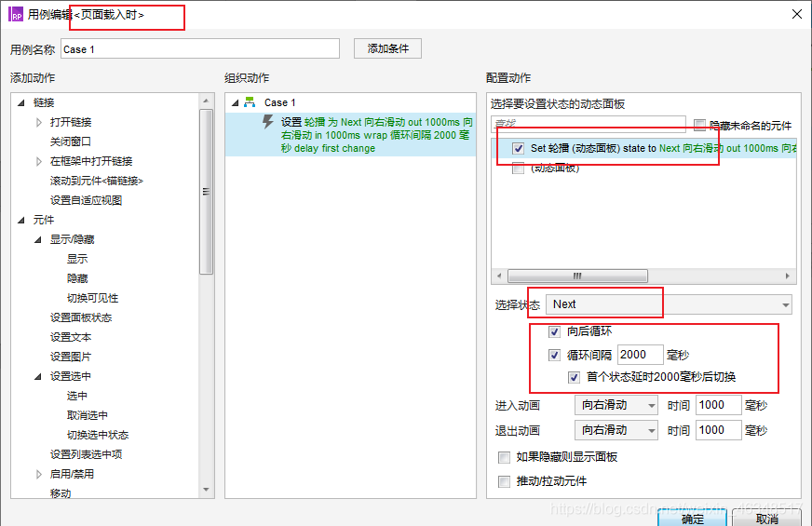
Task: Expand the 启用/禁用 tree node
Action: pos(39,474)
